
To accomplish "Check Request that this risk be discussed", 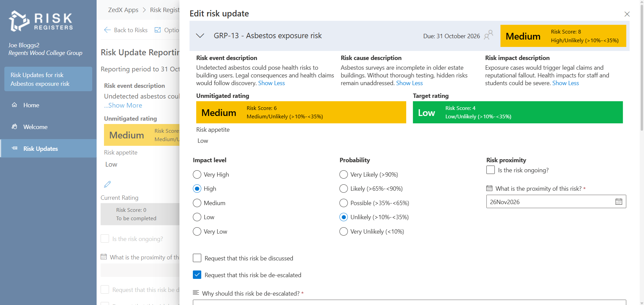I will point(197,258).
